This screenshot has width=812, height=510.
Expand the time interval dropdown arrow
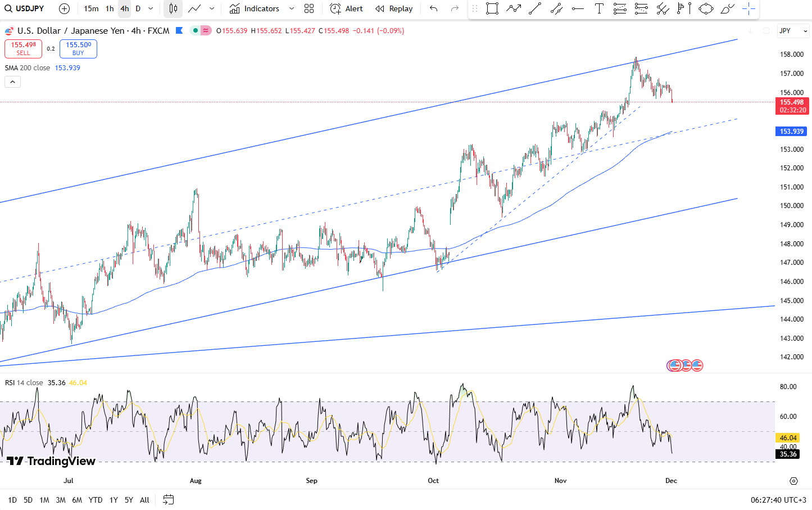coord(151,8)
